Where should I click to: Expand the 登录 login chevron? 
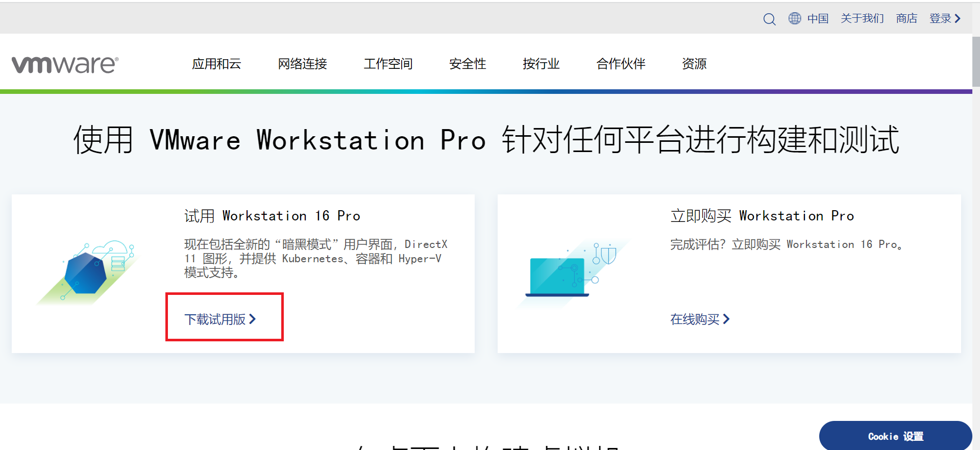[x=958, y=18]
